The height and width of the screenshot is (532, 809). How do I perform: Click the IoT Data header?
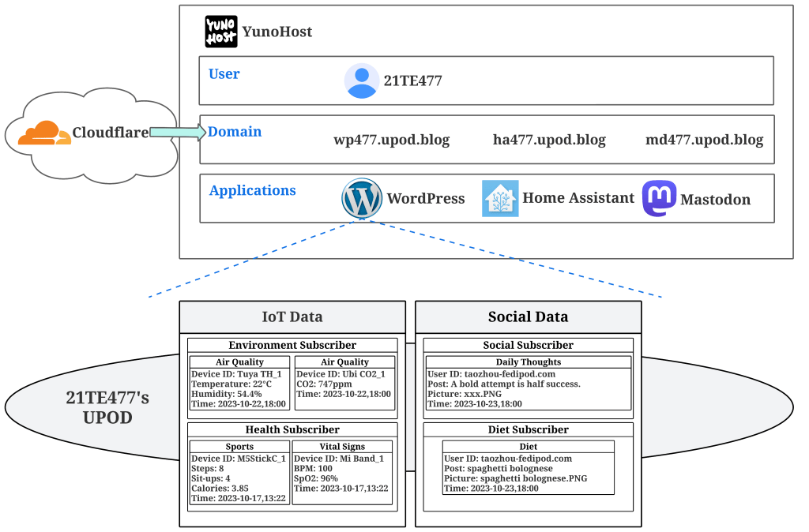[x=292, y=317]
